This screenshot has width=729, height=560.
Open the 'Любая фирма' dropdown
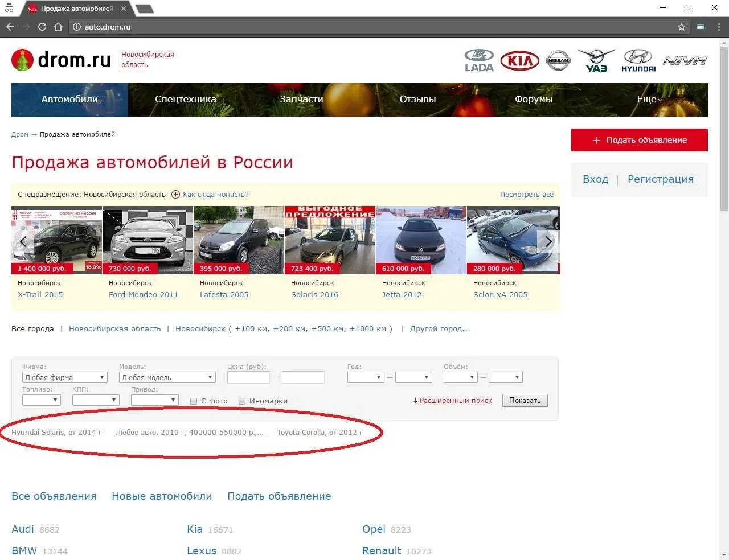pyautogui.click(x=65, y=377)
